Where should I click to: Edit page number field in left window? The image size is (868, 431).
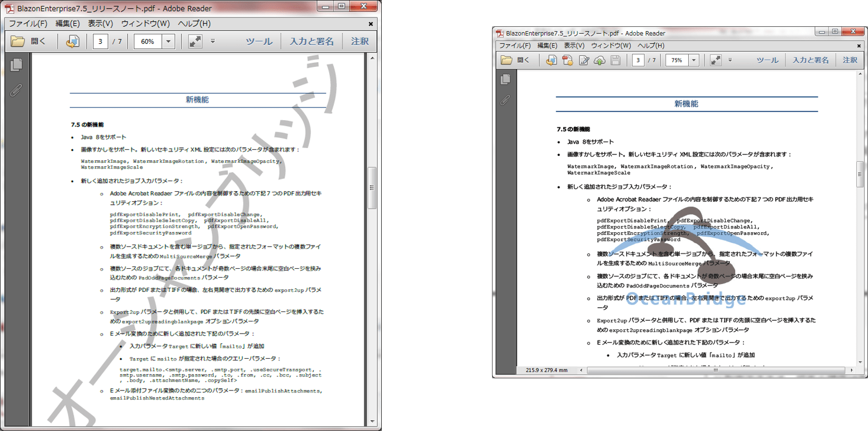tap(101, 41)
